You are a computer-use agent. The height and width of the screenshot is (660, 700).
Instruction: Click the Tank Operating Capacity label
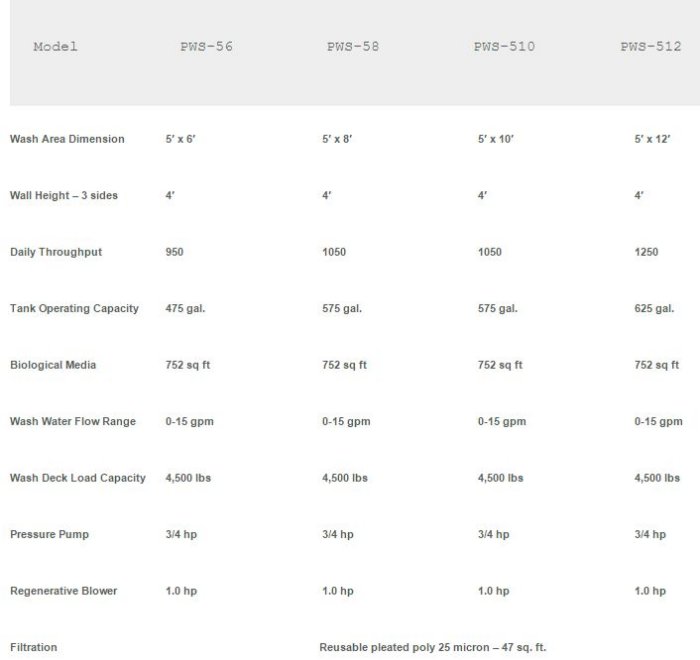[x=74, y=308]
